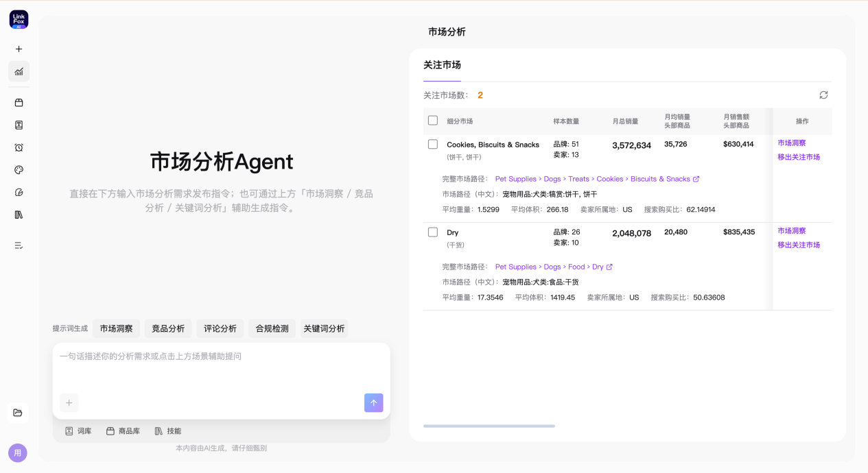Click the 月总销量 column header
Viewport: 868px width, 473px height.
point(625,121)
